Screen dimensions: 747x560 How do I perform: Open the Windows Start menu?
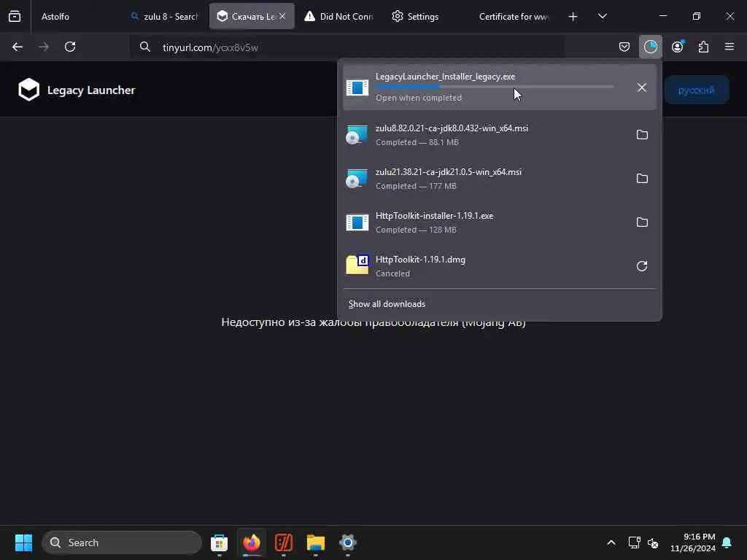(23, 542)
